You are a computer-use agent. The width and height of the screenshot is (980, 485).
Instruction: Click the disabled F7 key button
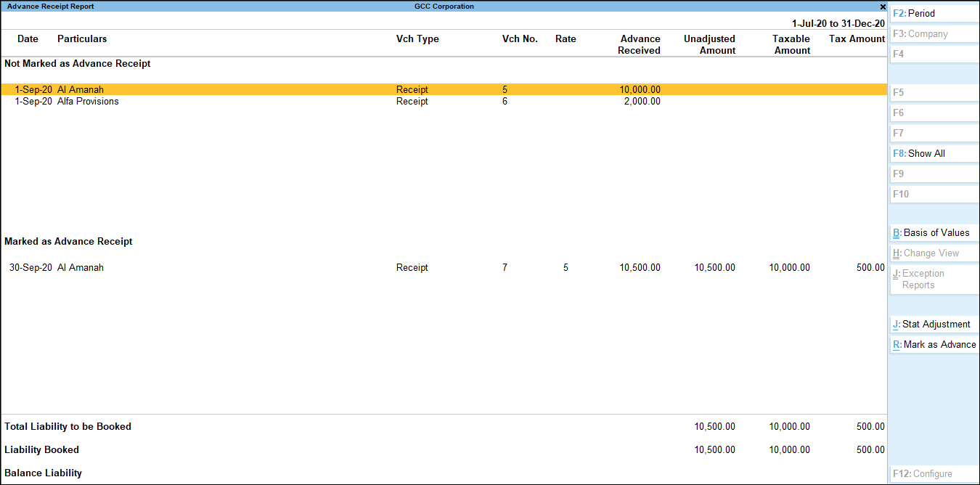[x=934, y=134]
